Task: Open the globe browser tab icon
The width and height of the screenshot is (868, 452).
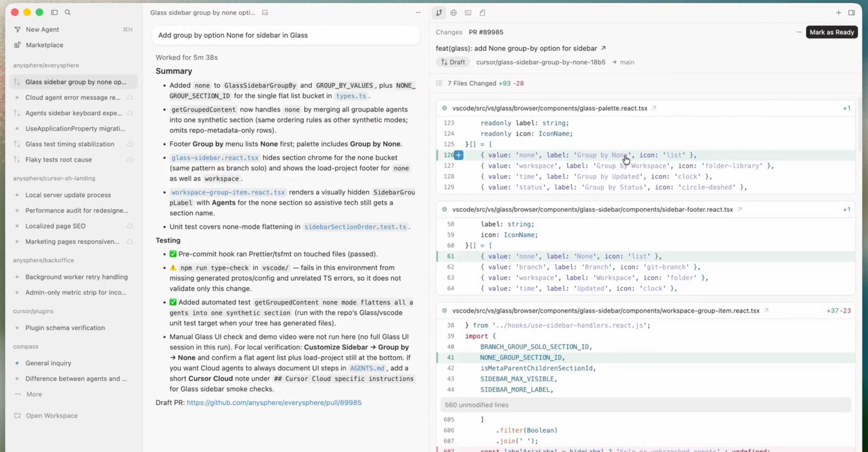Action: [454, 13]
